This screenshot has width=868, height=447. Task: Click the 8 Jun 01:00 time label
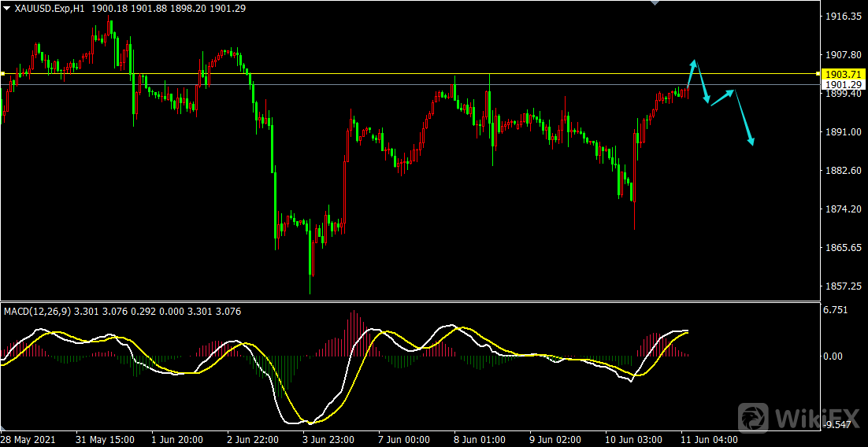(478, 439)
